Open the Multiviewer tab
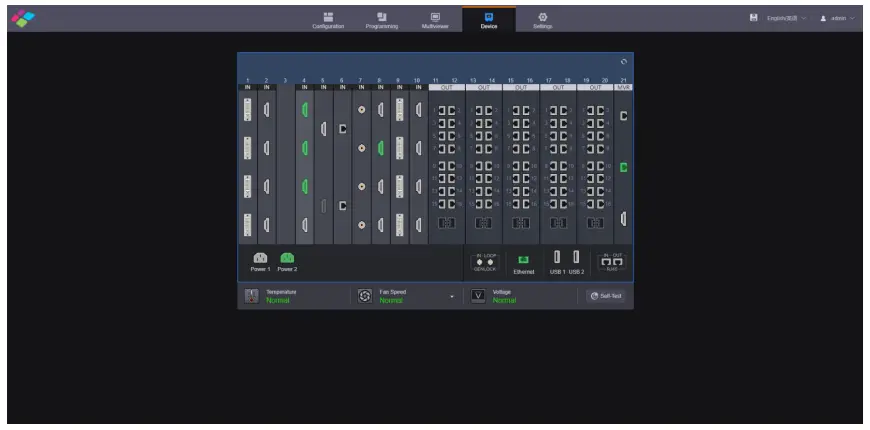Image resolution: width=870 pixels, height=430 pixels. (x=435, y=20)
